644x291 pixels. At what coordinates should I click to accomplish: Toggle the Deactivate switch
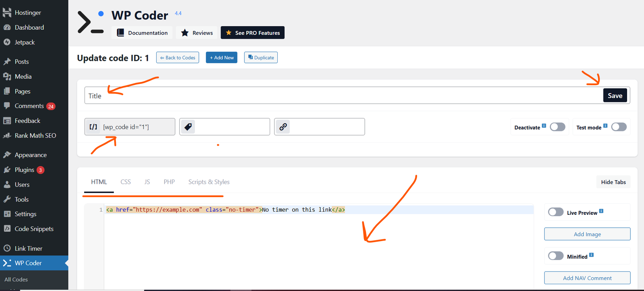[557, 127]
